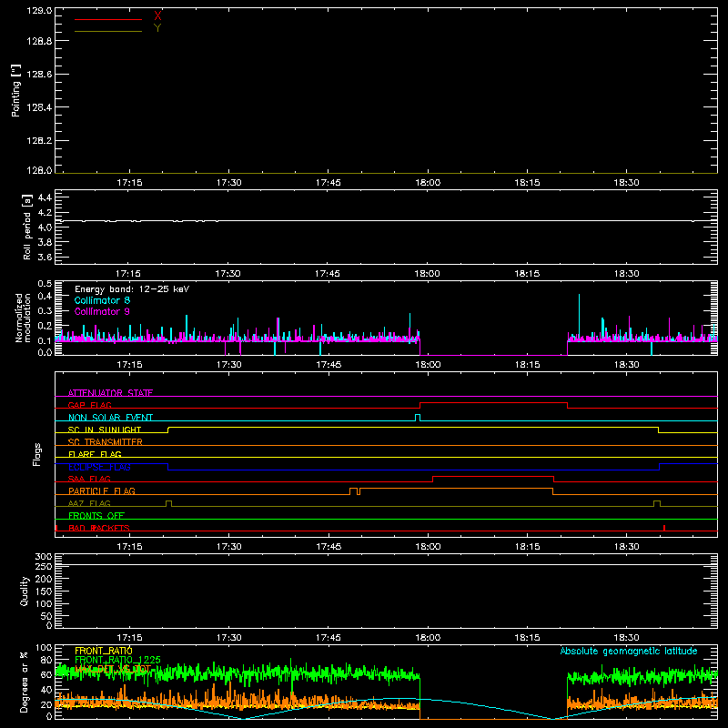Click the 17:15 label under the pointing plot
Image resolution: width=728 pixels, height=728 pixels.
(129, 183)
